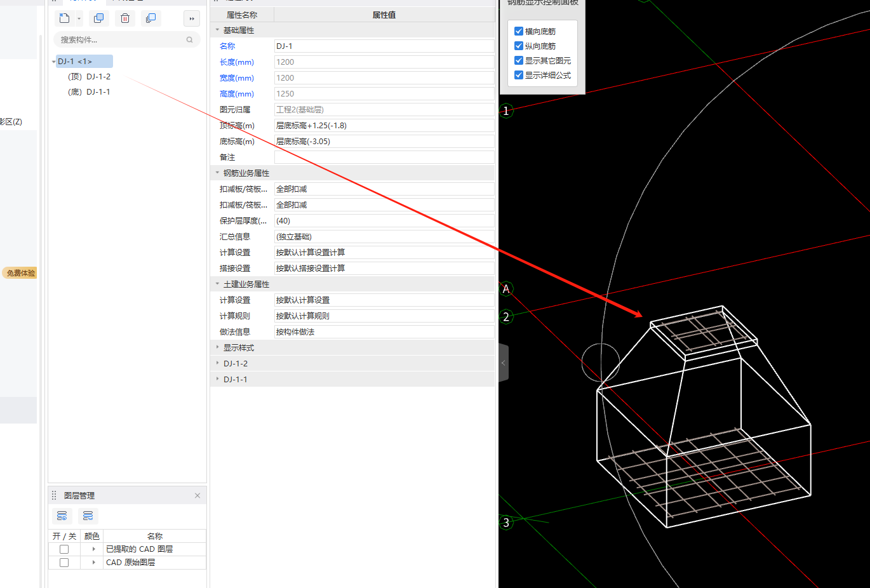Click the 钢筋业务 计算设置 value field
The width and height of the screenshot is (870, 588).
(x=384, y=252)
